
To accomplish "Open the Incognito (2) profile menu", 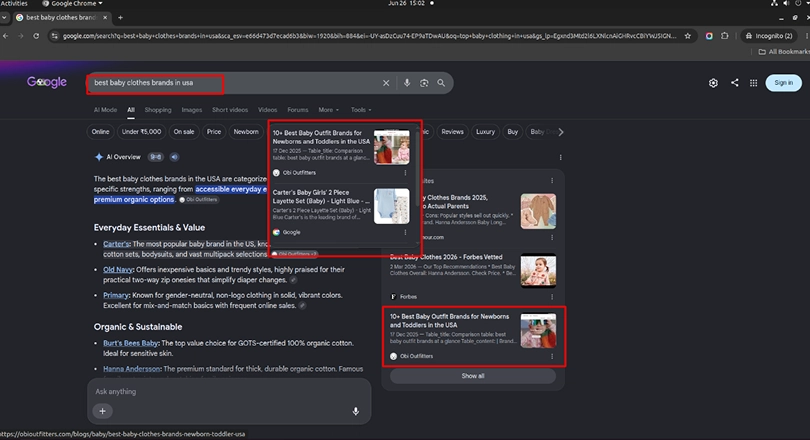I will click(769, 36).
